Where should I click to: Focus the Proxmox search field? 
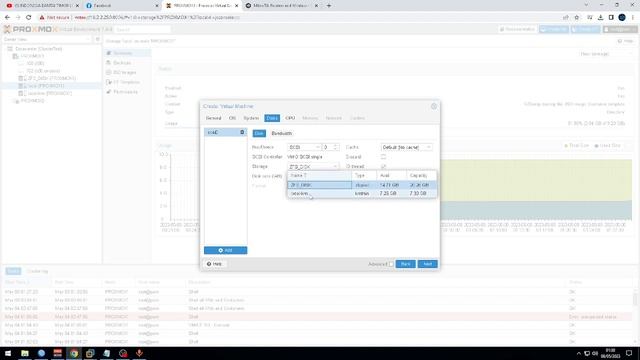pos(142,29)
